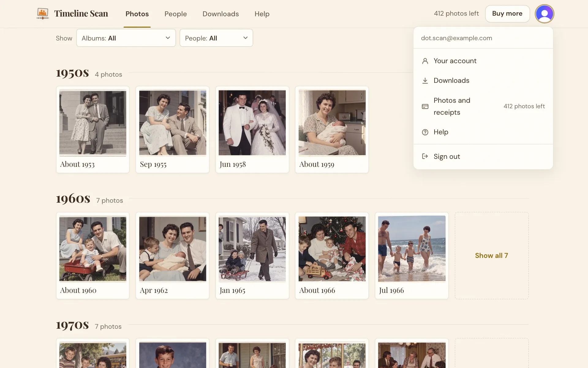This screenshot has height=368, width=588.
Task: Open the Jul 1966 beach photo
Action: (412, 255)
